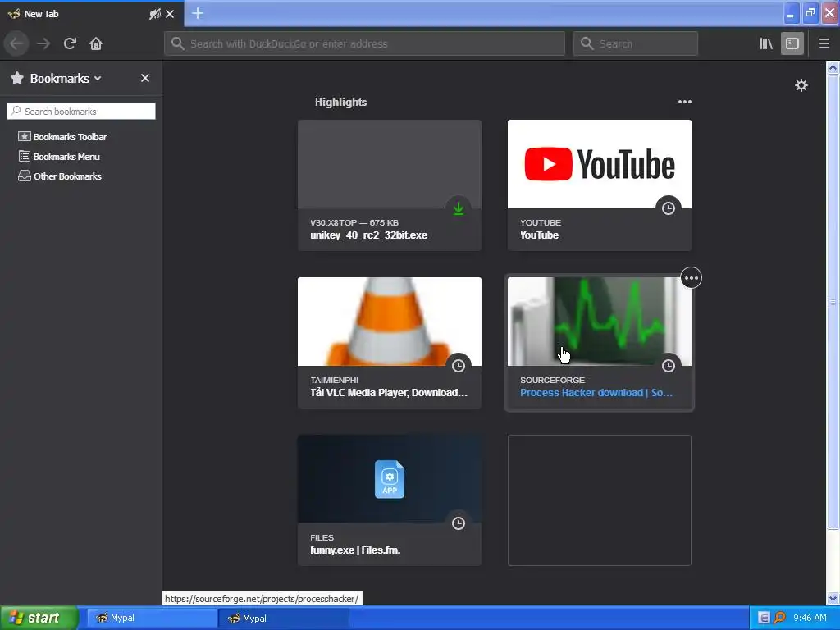
Task: Click history clock icon on YouTube card
Action: pyautogui.click(x=668, y=208)
